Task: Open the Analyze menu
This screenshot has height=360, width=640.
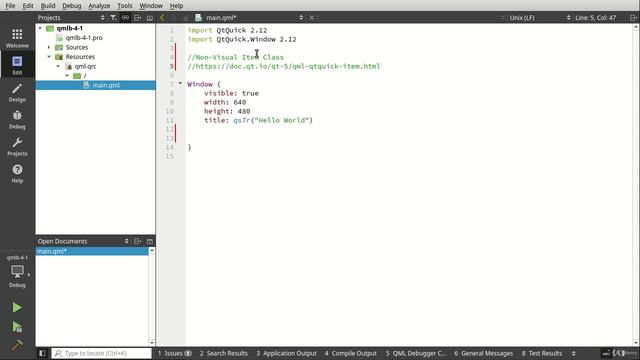Action: click(x=99, y=6)
